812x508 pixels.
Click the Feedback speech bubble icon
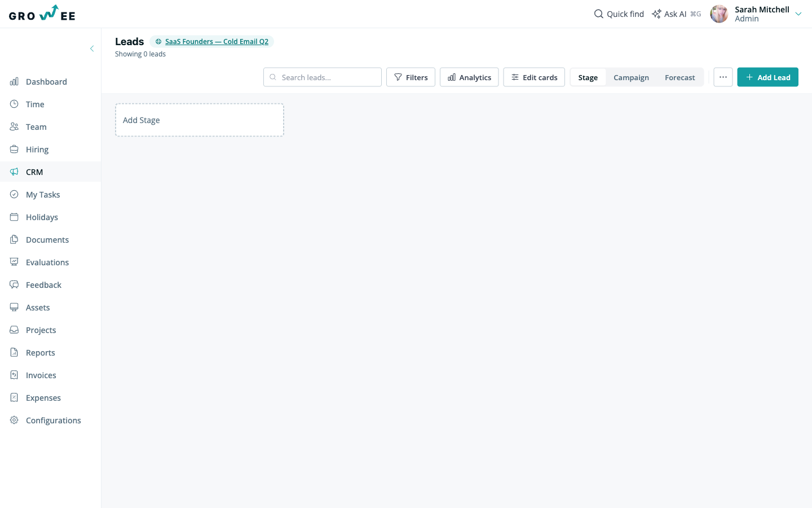click(14, 285)
